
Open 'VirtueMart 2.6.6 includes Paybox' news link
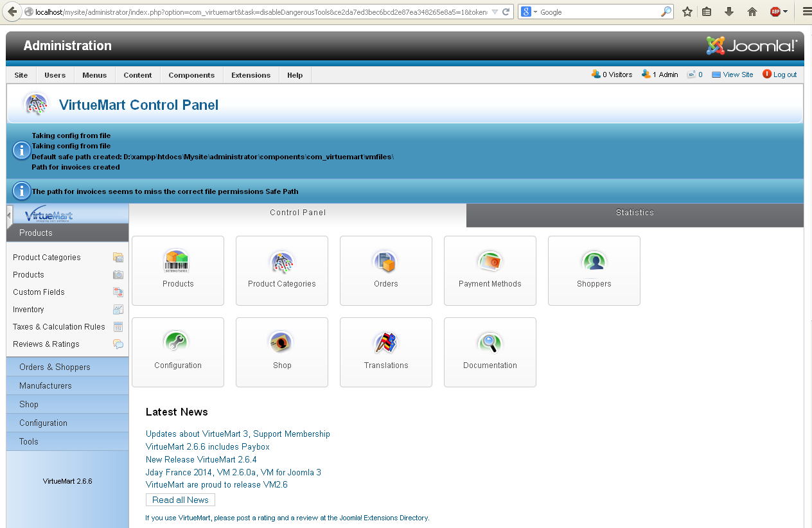pos(207,446)
